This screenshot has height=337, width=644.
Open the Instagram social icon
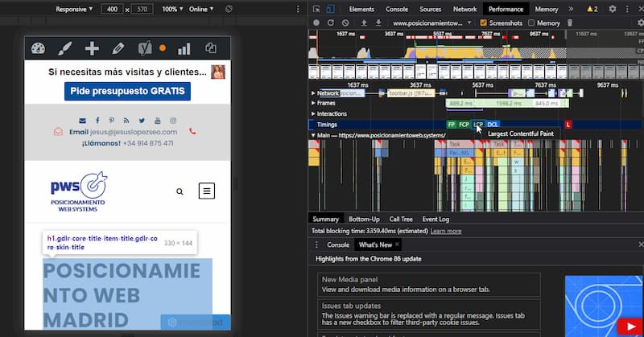coord(173,121)
